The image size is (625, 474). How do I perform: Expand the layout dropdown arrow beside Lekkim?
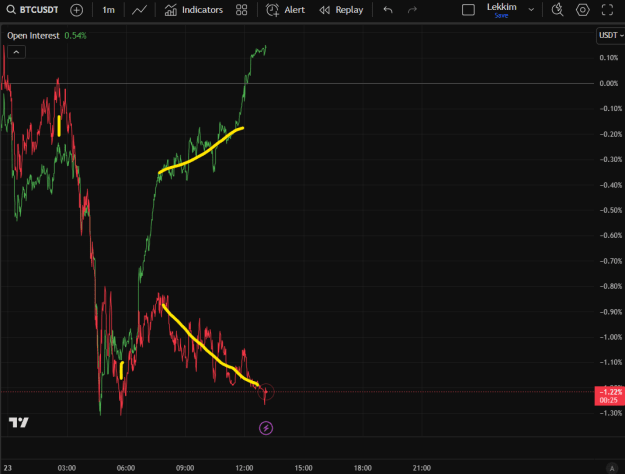point(531,10)
